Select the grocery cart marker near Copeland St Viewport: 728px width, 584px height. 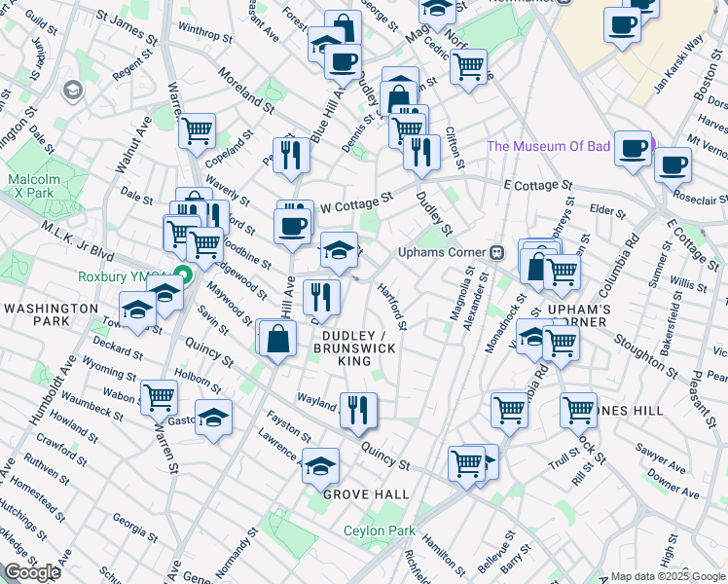(198, 129)
